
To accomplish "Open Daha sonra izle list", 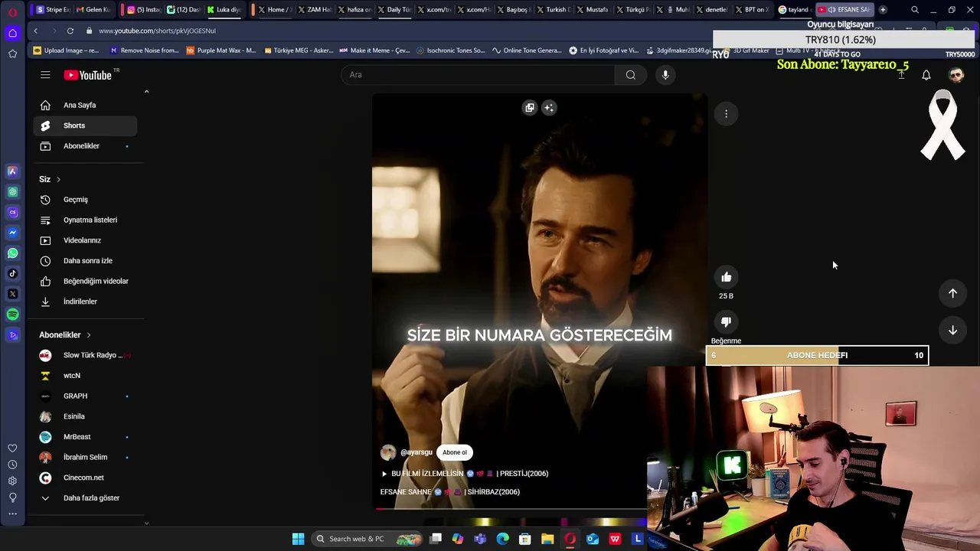I will (x=85, y=261).
